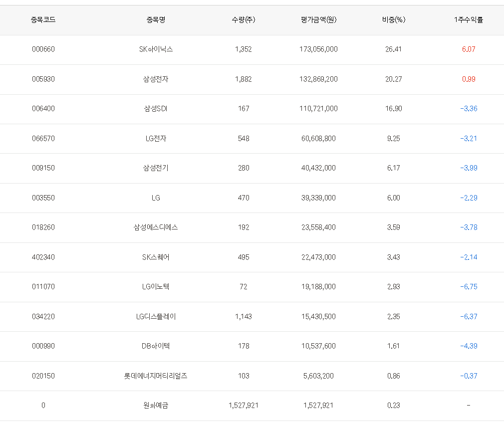
Task: Select stock code 066570
Action: click(x=43, y=139)
